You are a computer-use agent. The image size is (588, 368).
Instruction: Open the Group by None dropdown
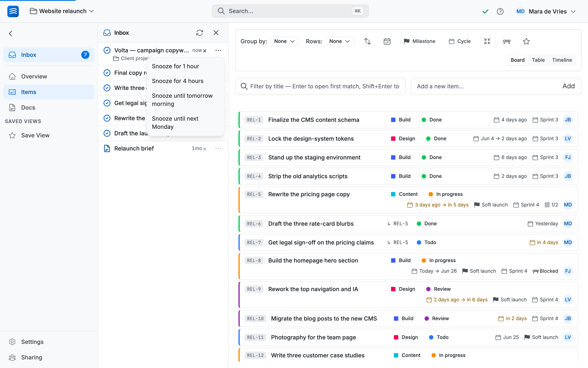[285, 41]
